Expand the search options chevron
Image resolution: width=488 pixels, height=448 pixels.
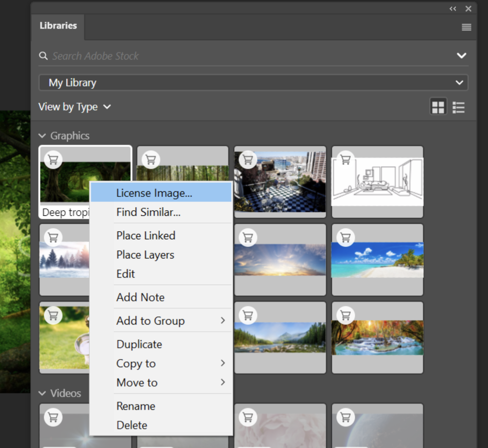[462, 55]
